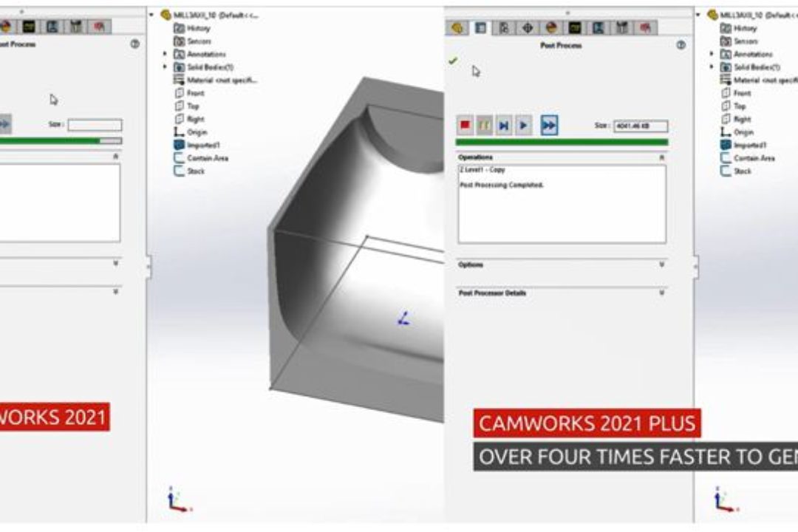Open blue operation tree tab in CAMWorks 2021 panel
This screenshot has width=798, height=532.
click(x=52, y=27)
